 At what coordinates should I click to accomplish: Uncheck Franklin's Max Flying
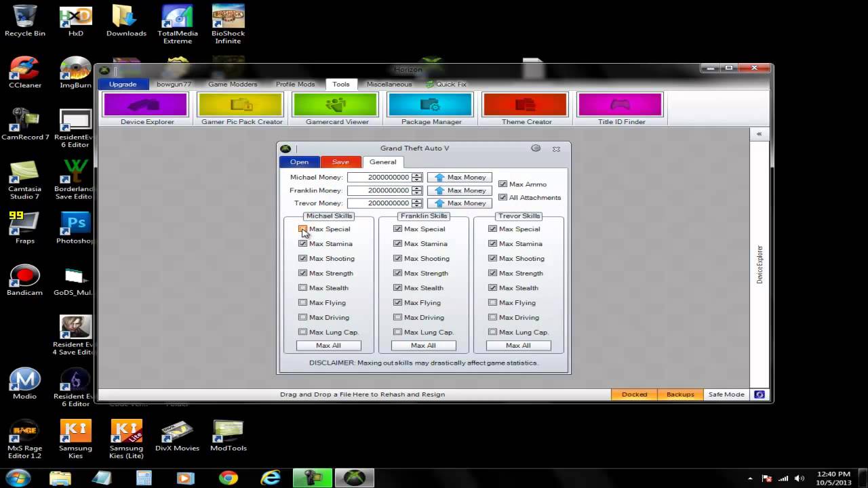397,303
